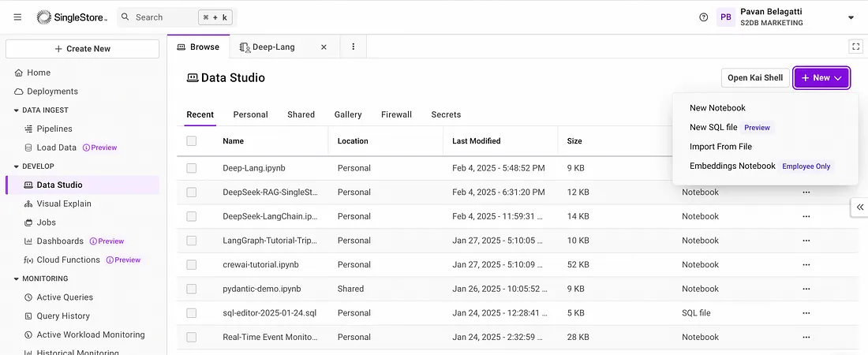Choose Embeddings Notebook from the menu
This screenshot has height=355, width=868.
point(732,166)
